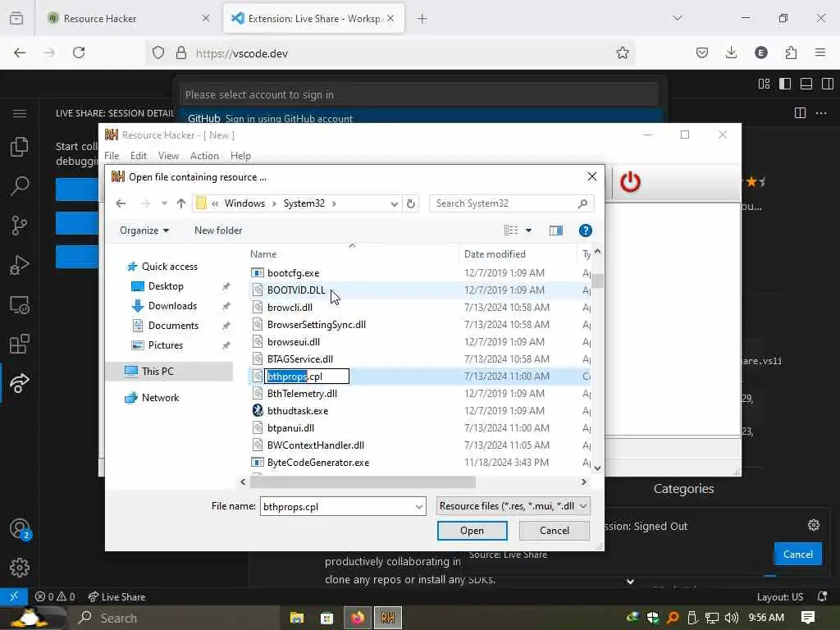Open Resource files type filter dropdown
Image resolution: width=840 pixels, height=630 pixels.
click(514, 505)
